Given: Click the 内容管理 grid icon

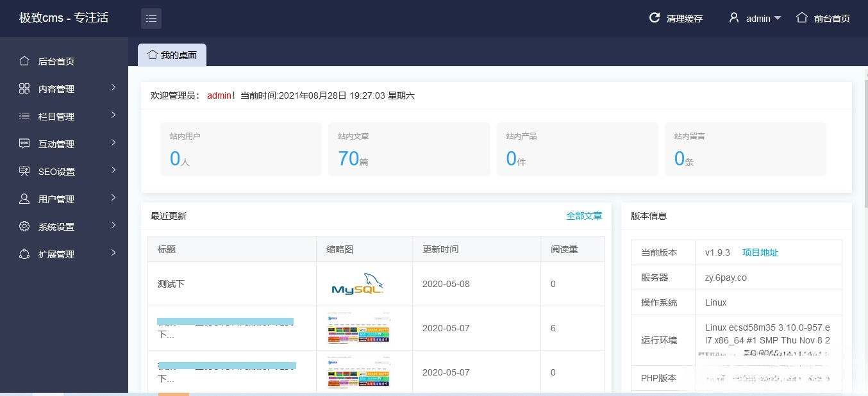Looking at the screenshot, I should tap(24, 88).
